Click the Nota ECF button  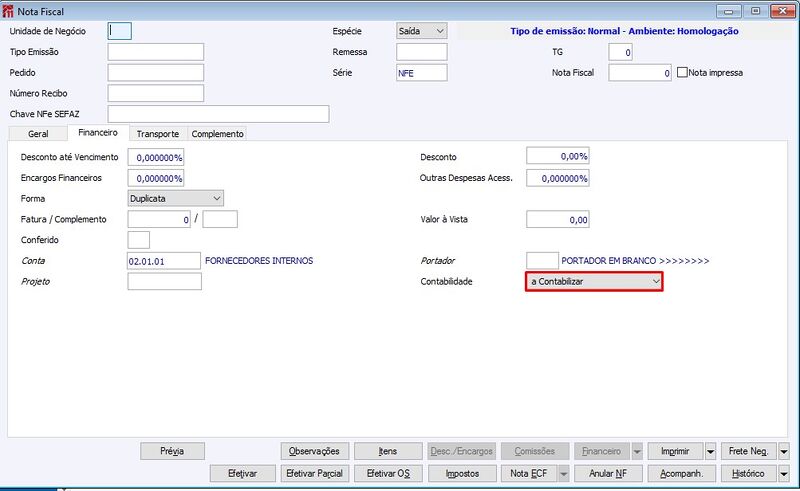[x=529, y=474]
